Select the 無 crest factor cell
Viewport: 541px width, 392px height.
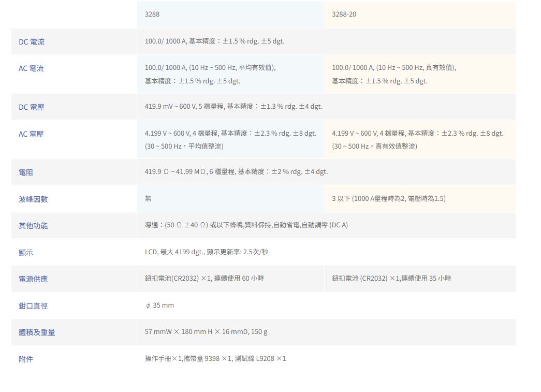pyautogui.click(x=149, y=199)
